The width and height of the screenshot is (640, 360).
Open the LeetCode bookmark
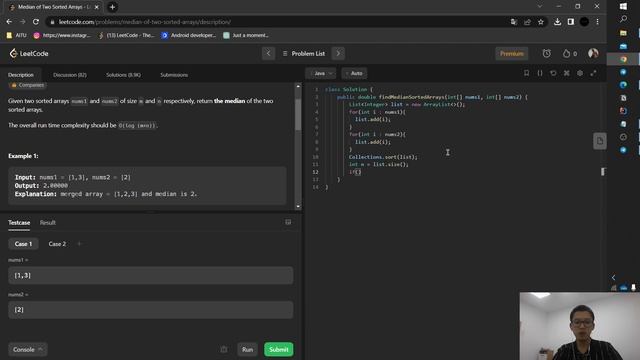126,36
